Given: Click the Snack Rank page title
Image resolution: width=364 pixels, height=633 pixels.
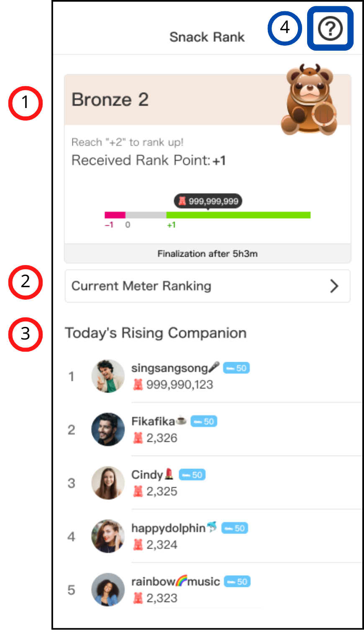Looking at the screenshot, I should point(207,37).
